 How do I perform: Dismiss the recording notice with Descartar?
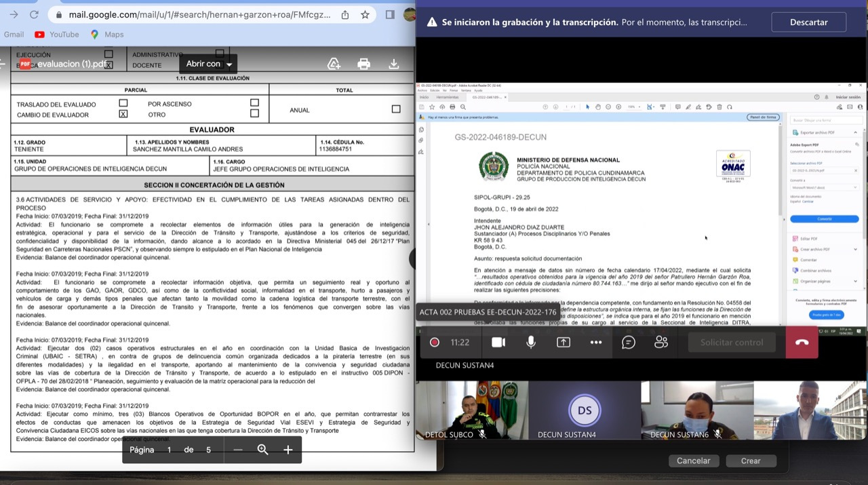808,22
